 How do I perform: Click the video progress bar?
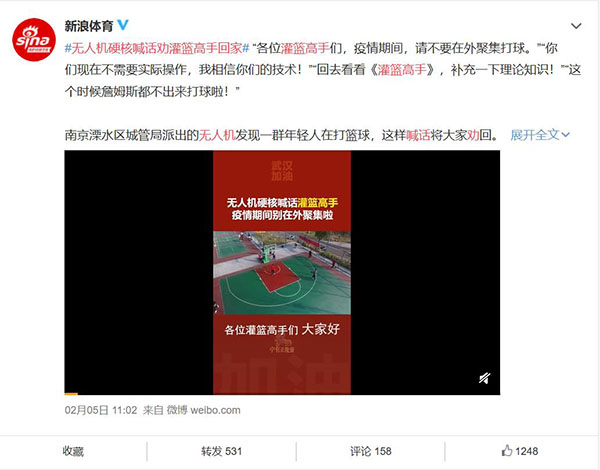click(x=282, y=393)
